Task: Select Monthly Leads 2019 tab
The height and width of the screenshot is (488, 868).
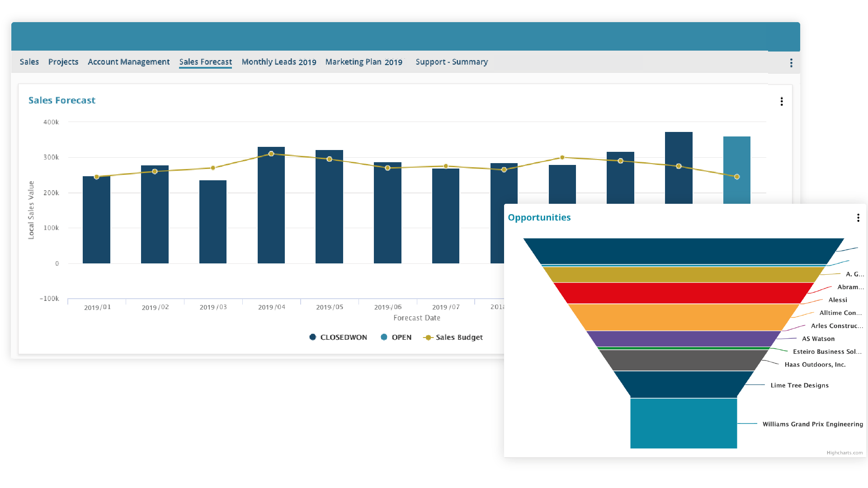Action: pos(278,62)
